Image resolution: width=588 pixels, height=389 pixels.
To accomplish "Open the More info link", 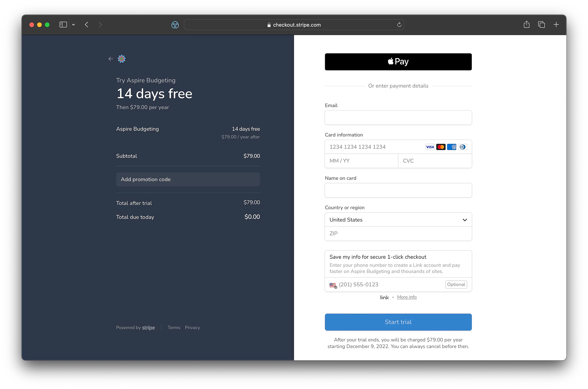I will coord(407,297).
